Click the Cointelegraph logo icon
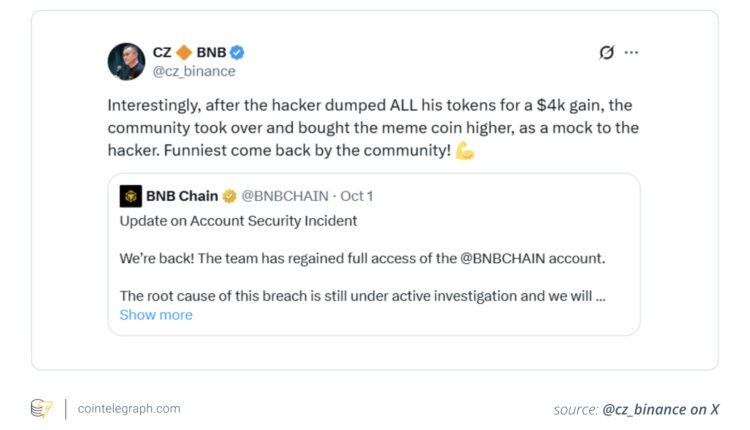The height and width of the screenshot is (430, 750). [x=41, y=408]
